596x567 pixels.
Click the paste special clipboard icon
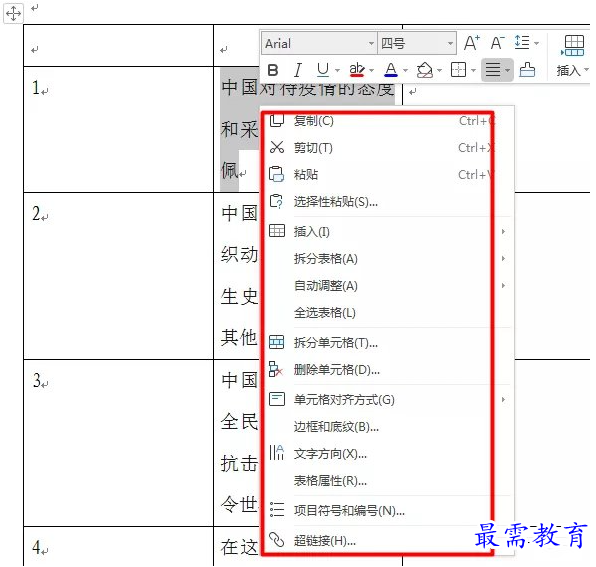point(277,201)
